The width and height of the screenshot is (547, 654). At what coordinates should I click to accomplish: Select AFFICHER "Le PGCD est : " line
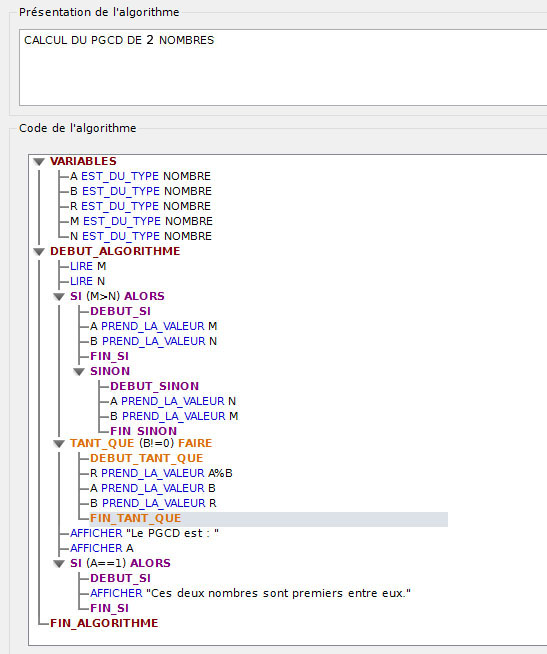pos(144,533)
